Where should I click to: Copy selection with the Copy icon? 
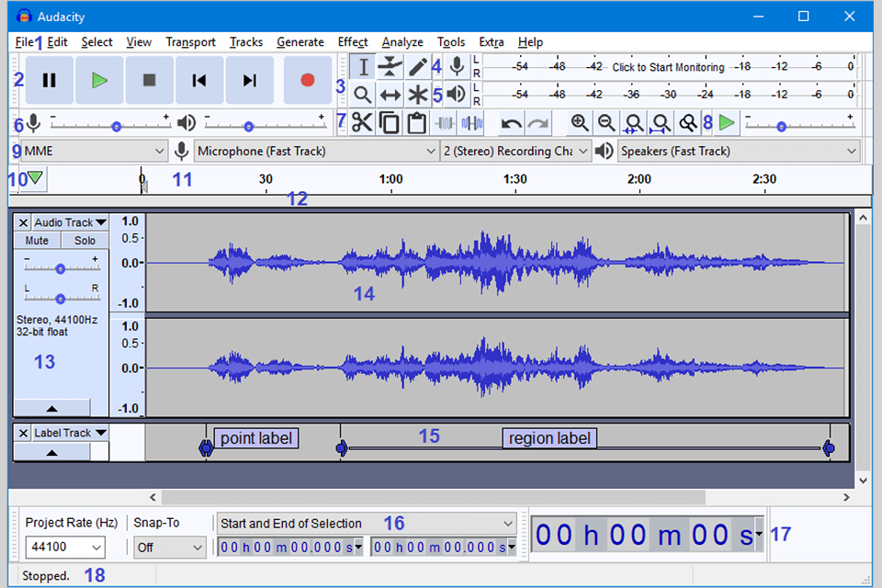[x=390, y=123]
